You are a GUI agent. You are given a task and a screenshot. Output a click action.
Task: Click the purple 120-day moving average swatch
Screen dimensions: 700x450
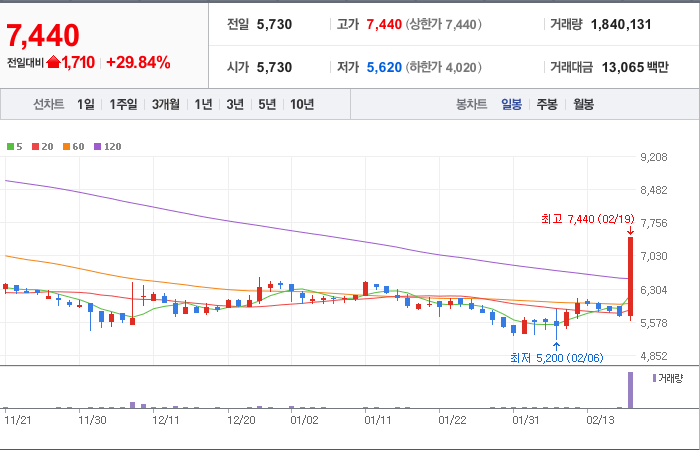[x=97, y=147]
